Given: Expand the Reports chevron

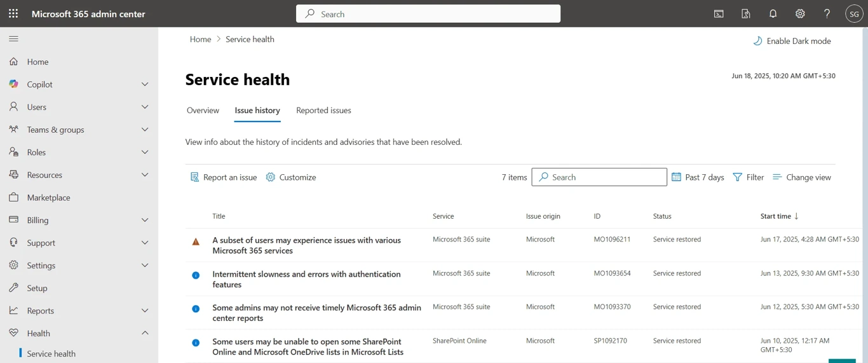Looking at the screenshot, I should pyautogui.click(x=145, y=310).
